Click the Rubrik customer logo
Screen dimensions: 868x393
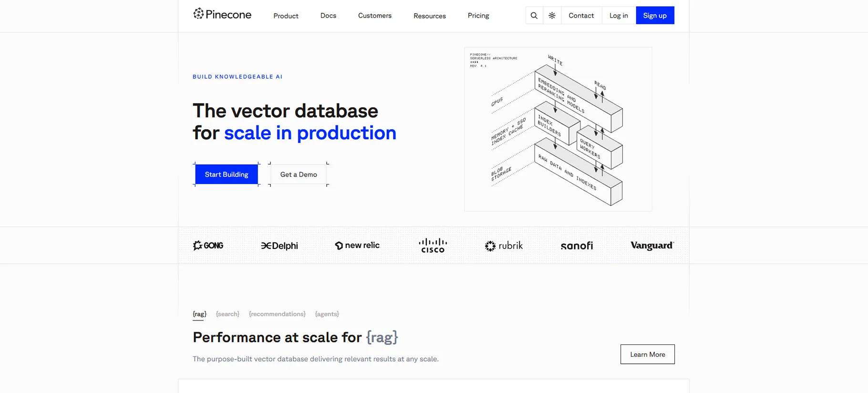pyautogui.click(x=504, y=246)
